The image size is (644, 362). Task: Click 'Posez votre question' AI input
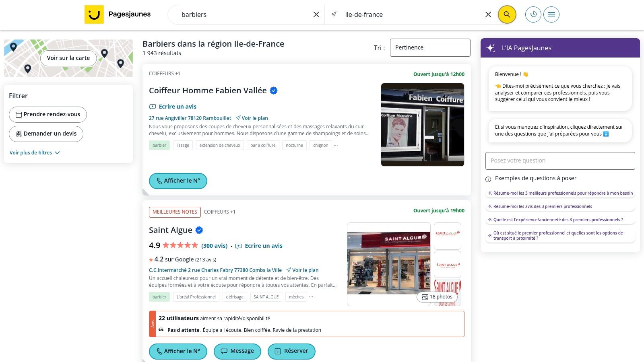coord(560,161)
